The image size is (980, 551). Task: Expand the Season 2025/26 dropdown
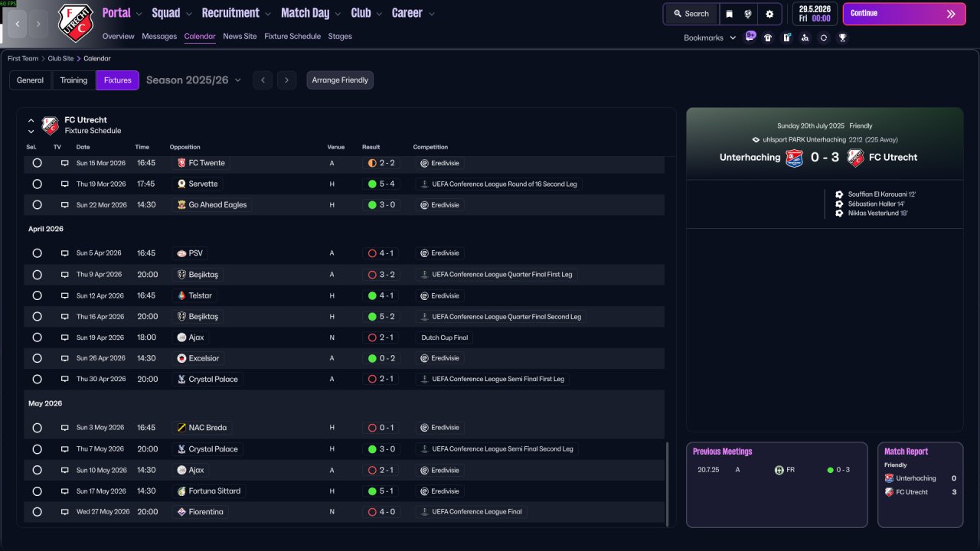194,80
